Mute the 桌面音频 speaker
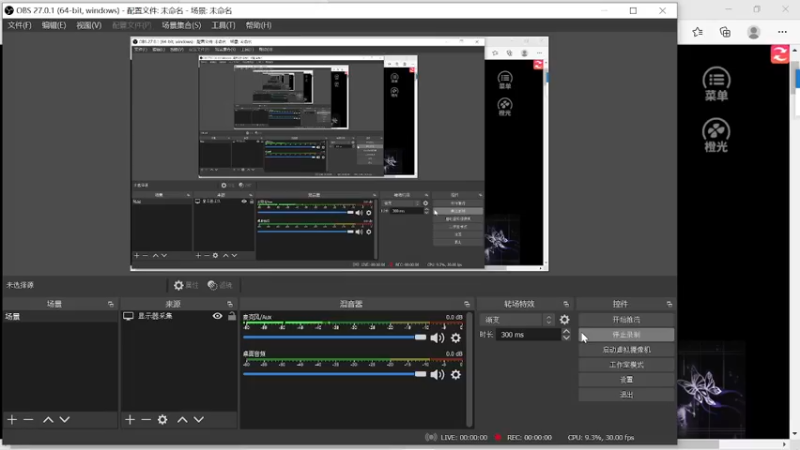 (x=437, y=374)
